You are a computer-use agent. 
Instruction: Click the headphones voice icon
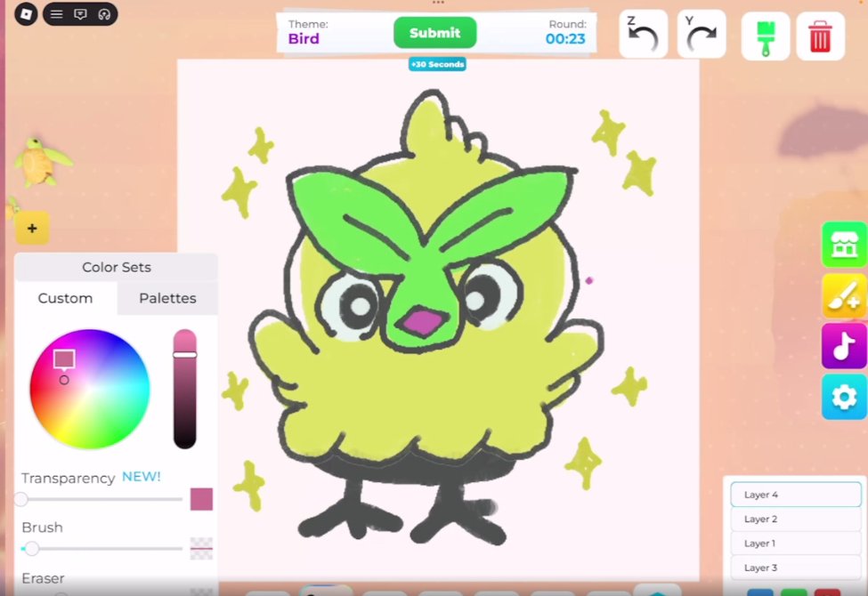pos(104,14)
